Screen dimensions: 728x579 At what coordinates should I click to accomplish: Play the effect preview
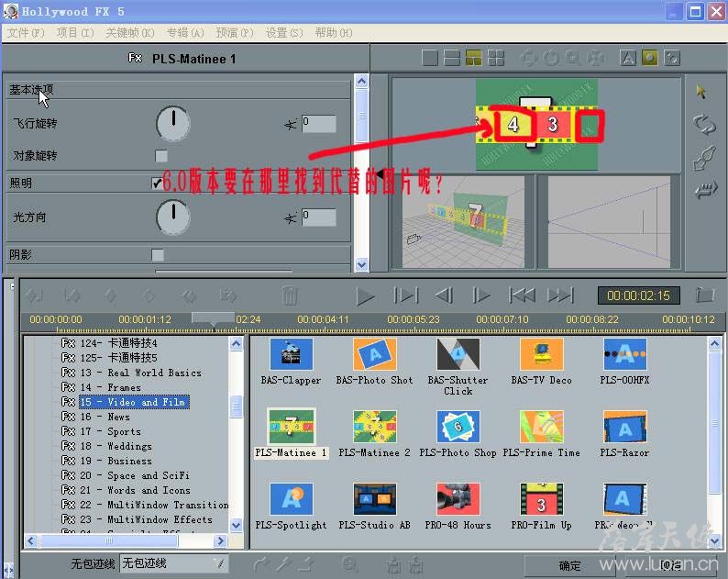(x=365, y=296)
